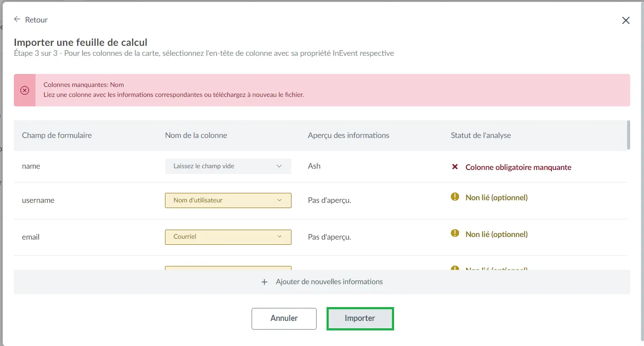
Task: Click the plus icon beside Ajouter de nouvelles informations
Action: click(x=265, y=282)
